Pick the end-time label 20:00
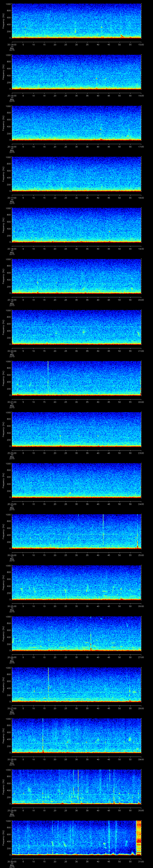This screenshot has height=868, width=153. tap(141, 300)
